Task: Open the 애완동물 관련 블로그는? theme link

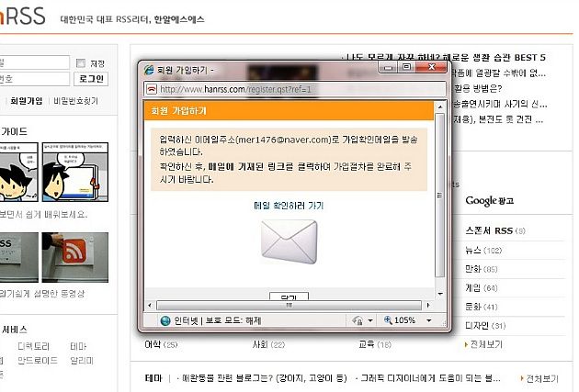Action: (263, 378)
